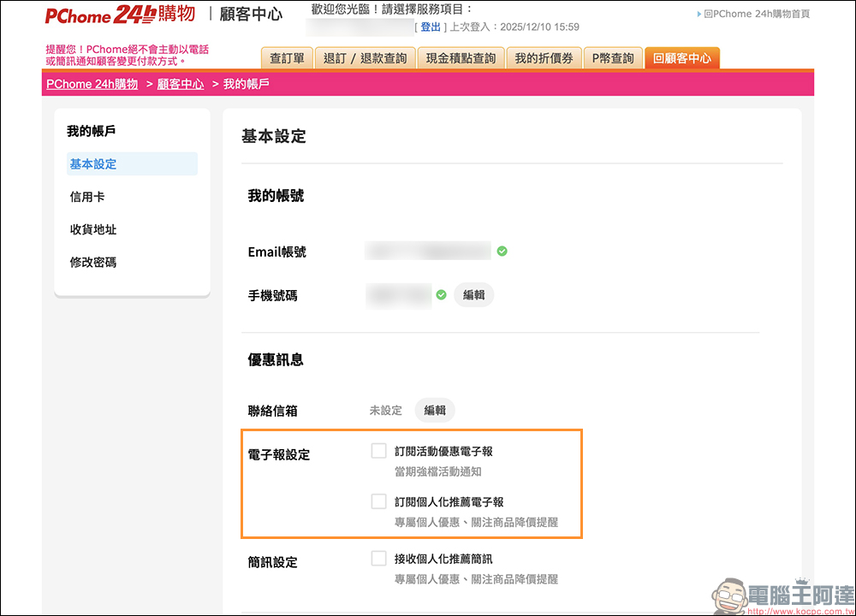Screen dimensions: 856x616
Task: Click the arrow icon before 回PChome 24h購物首頁
Action: point(700,14)
